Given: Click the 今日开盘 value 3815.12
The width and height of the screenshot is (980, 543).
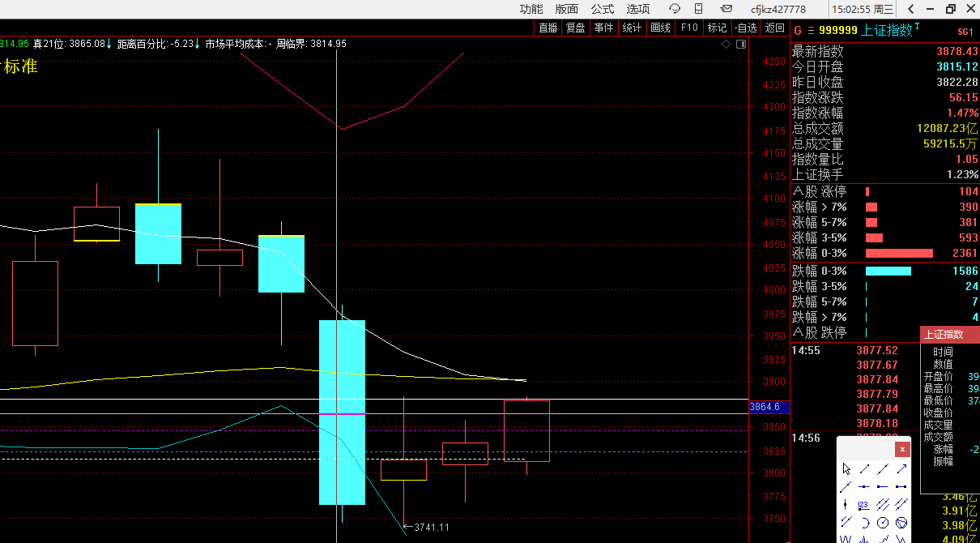Looking at the screenshot, I should (957, 66).
